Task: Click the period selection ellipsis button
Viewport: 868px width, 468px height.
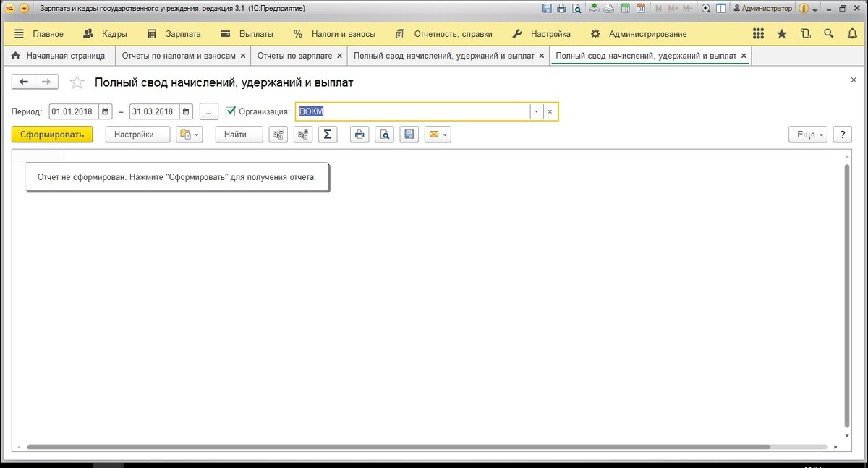Action: pyautogui.click(x=208, y=111)
